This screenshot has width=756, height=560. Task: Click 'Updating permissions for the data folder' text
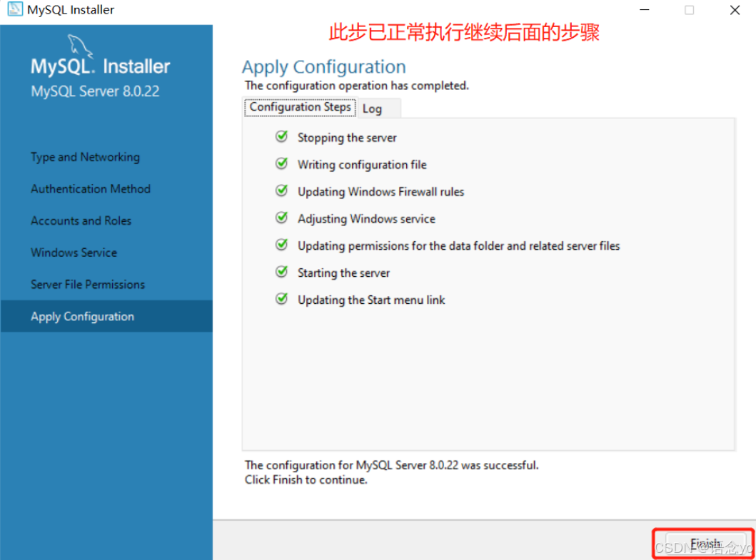coord(458,246)
